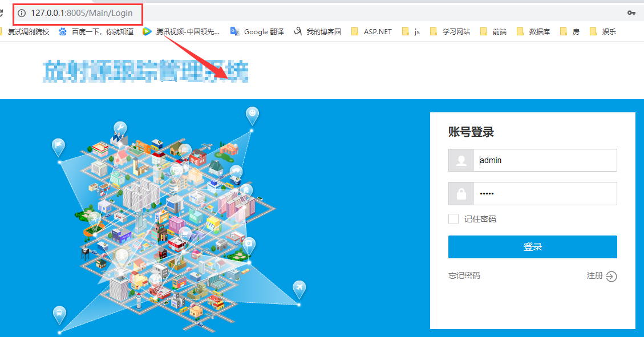Click the blue 登录 button
Screen dimensions: 644x337
(533, 247)
